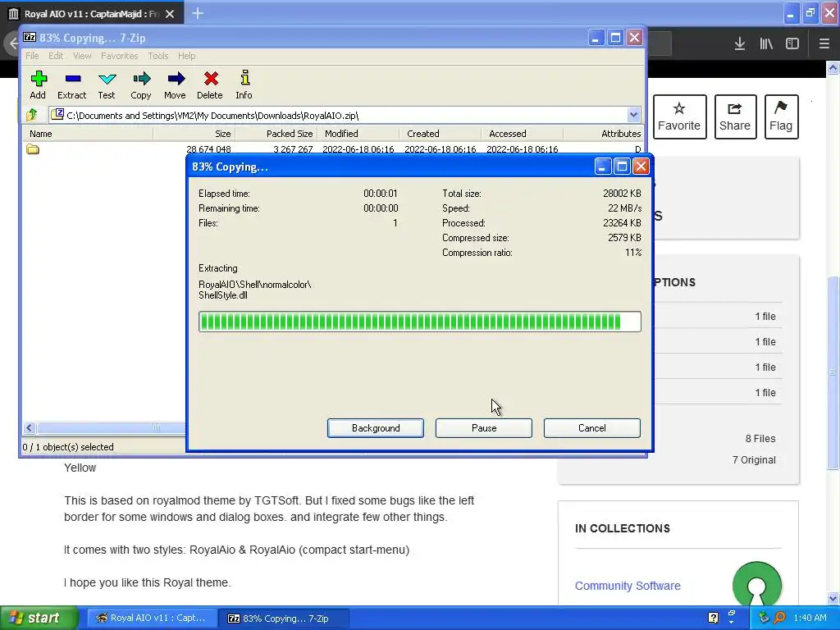Screen dimensions: 840x630
Task: Open the address path dropdown arrow
Action: [634, 115]
